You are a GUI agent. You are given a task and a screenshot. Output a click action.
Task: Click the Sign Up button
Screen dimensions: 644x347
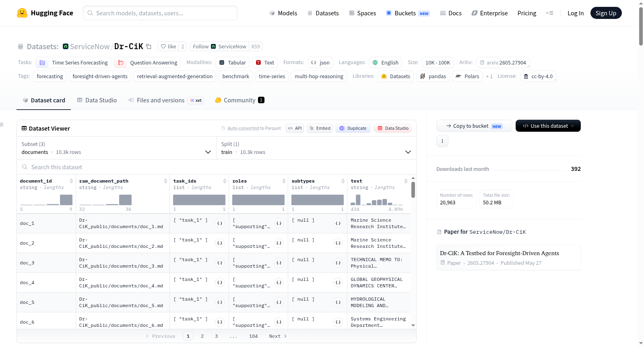click(x=606, y=13)
